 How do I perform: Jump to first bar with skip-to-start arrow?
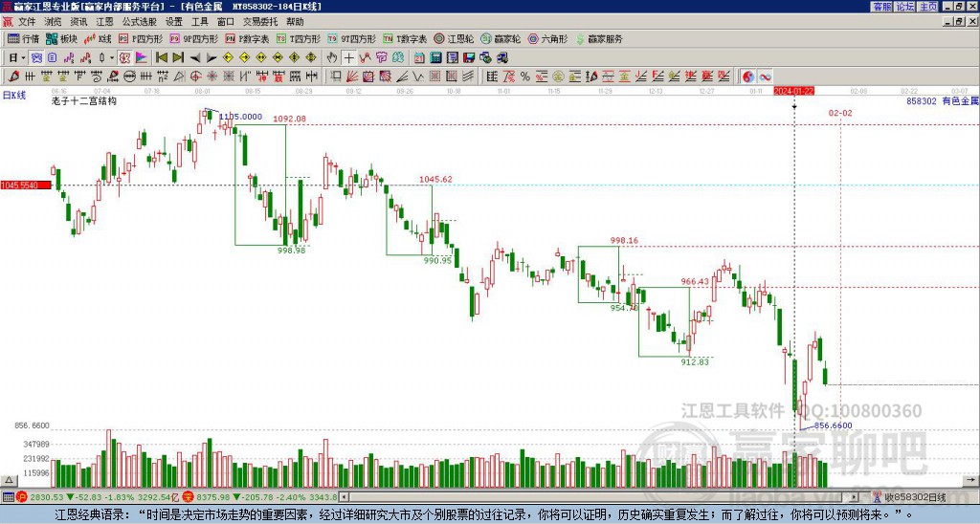click(162, 57)
